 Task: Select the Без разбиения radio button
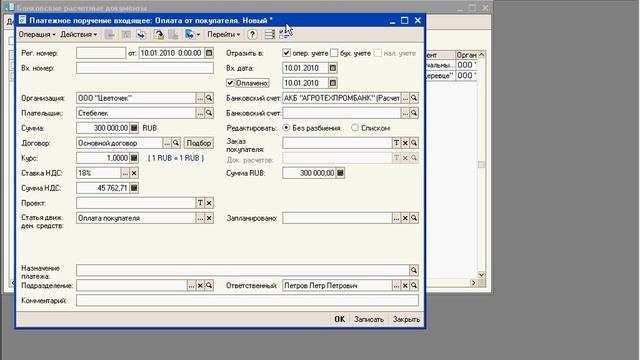[x=286, y=128]
